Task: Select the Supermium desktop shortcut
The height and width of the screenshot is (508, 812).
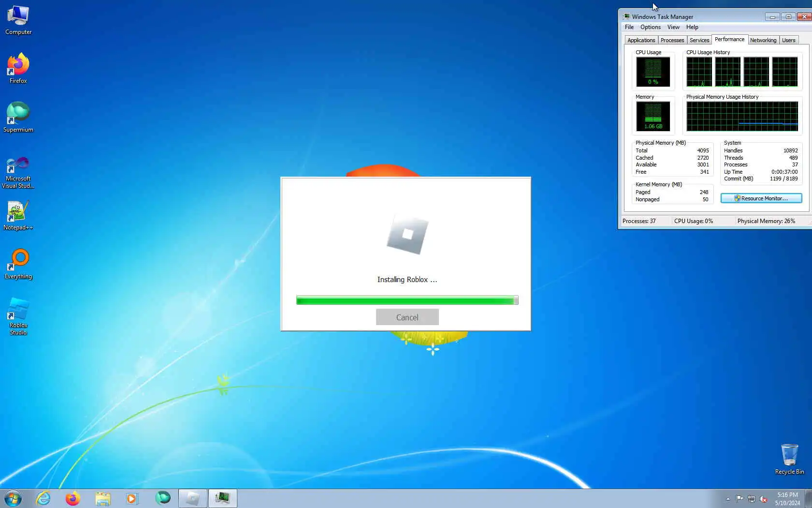Action: click(18, 117)
